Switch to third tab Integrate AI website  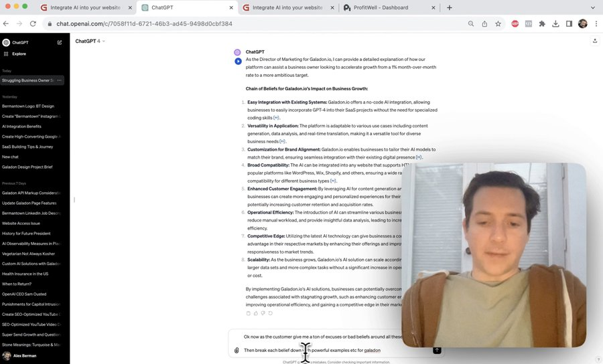point(288,7)
